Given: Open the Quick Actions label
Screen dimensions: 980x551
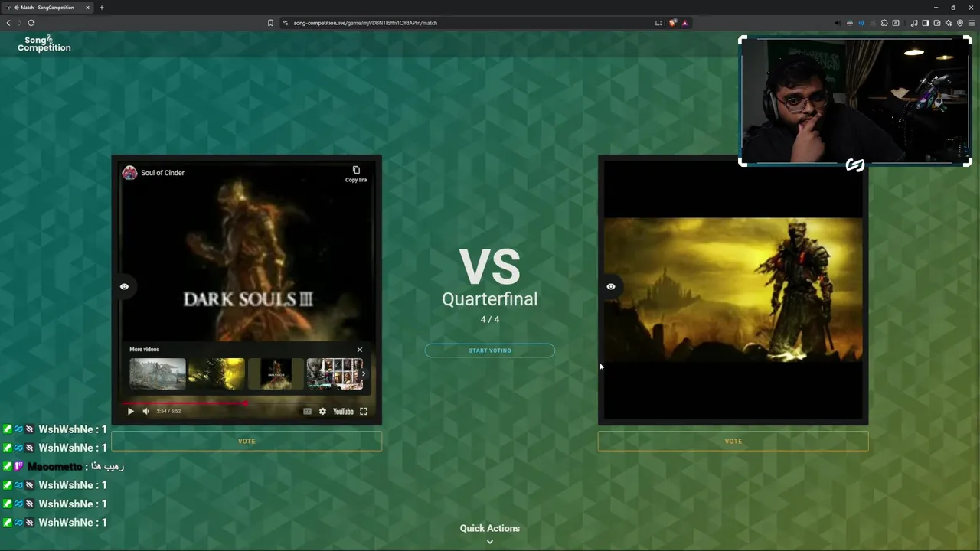Looking at the screenshot, I should click(490, 528).
